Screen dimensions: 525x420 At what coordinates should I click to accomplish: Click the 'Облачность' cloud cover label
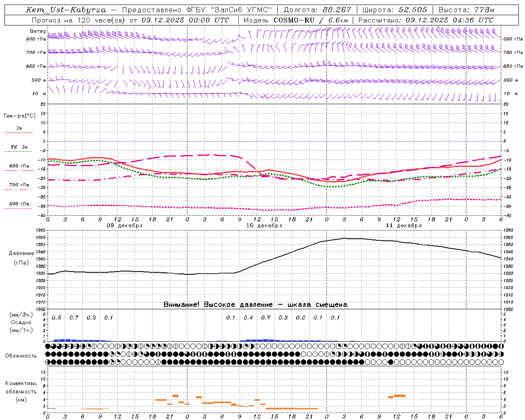tap(21, 356)
